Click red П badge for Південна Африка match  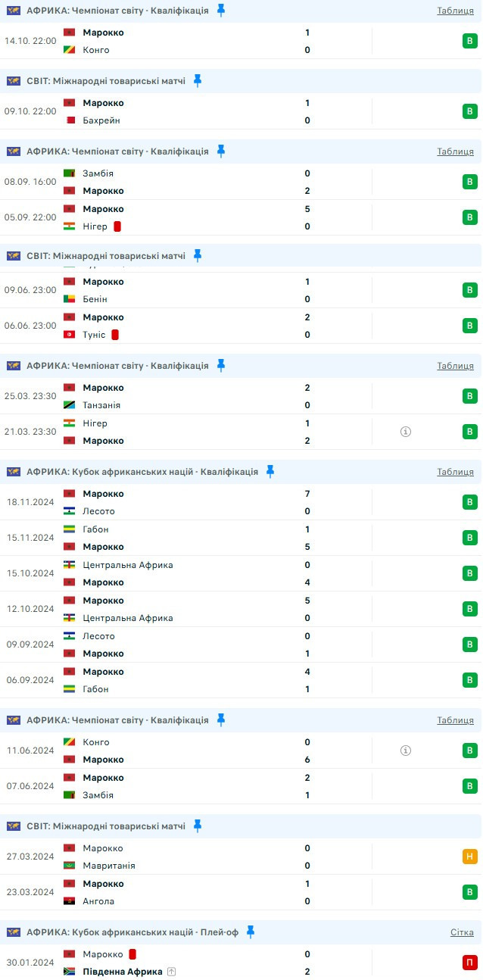click(470, 963)
